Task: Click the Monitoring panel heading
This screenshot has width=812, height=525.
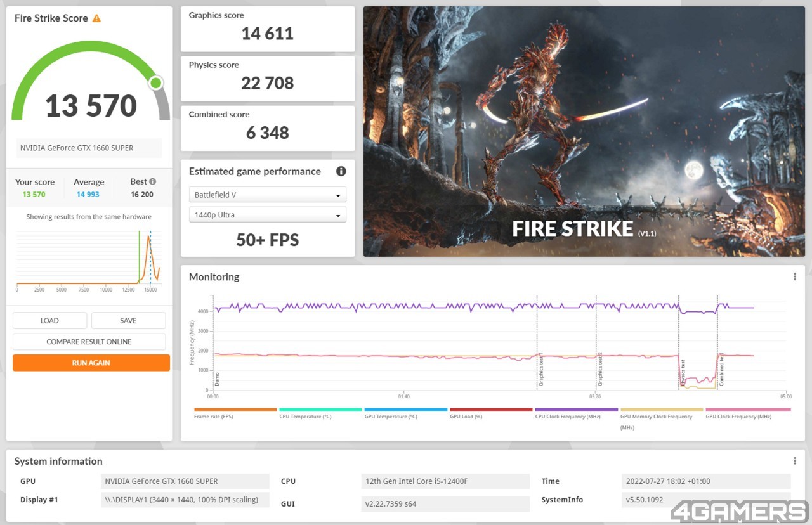Action: [x=214, y=277]
